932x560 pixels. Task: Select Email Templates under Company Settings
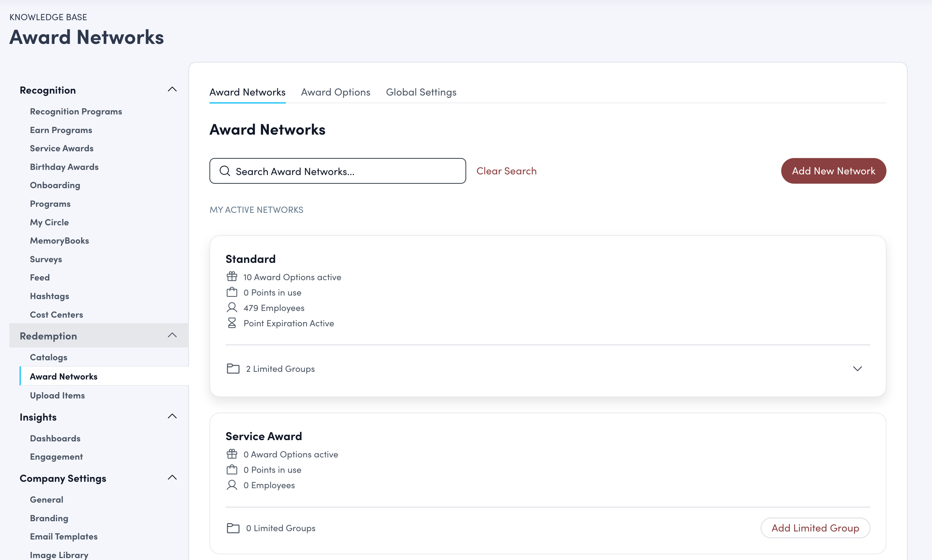click(64, 536)
